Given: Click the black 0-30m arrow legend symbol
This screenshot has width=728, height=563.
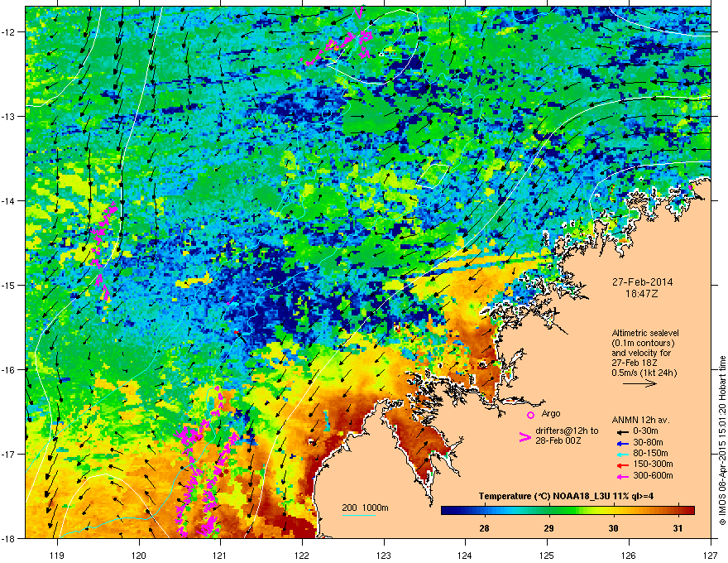Looking at the screenshot, I should [622, 431].
